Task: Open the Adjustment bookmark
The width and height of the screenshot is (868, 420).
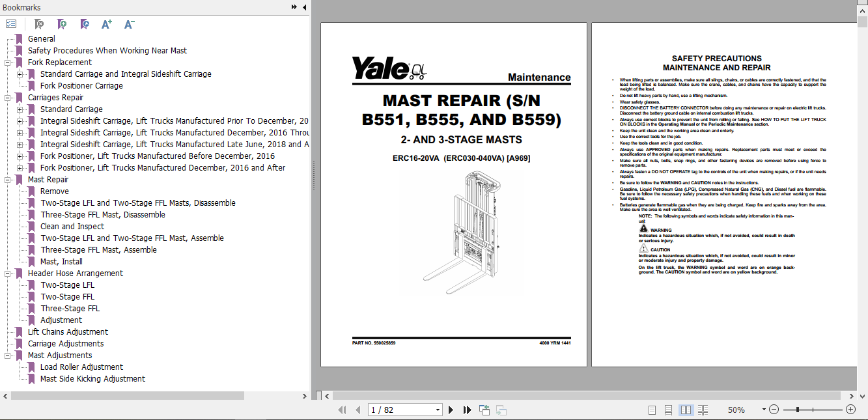Action: click(x=61, y=320)
